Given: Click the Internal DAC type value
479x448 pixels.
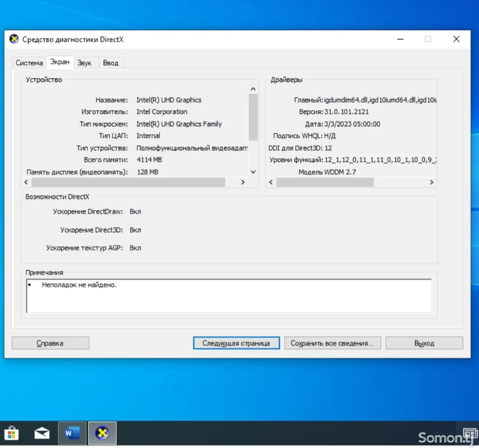Looking at the screenshot, I should point(148,136).
